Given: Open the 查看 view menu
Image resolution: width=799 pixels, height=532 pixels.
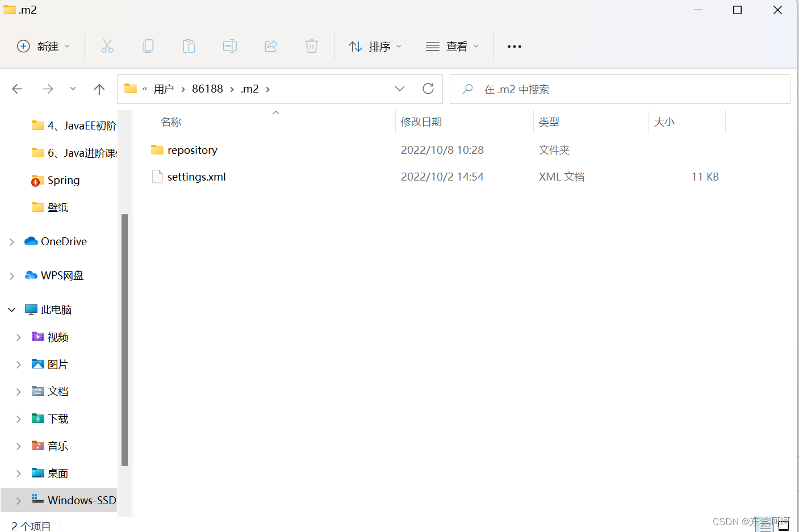Looking at the screenshot, I should pos(453,46).
